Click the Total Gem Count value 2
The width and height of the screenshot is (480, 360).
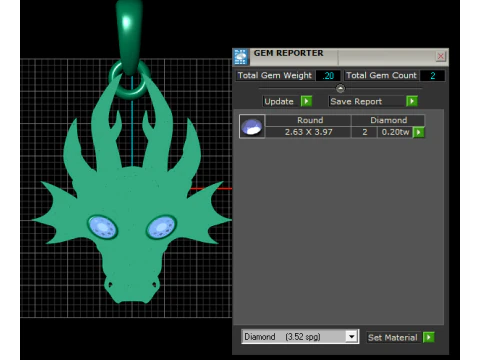click(x=433, y=76)
